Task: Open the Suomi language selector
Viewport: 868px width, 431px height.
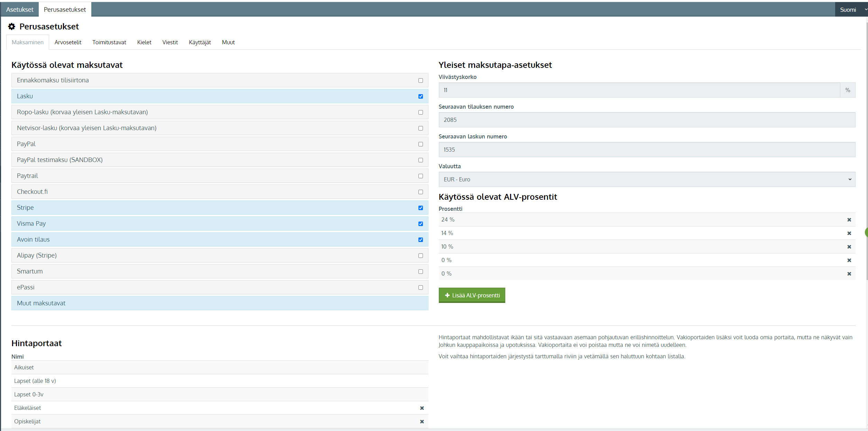Action: [851, 10]
